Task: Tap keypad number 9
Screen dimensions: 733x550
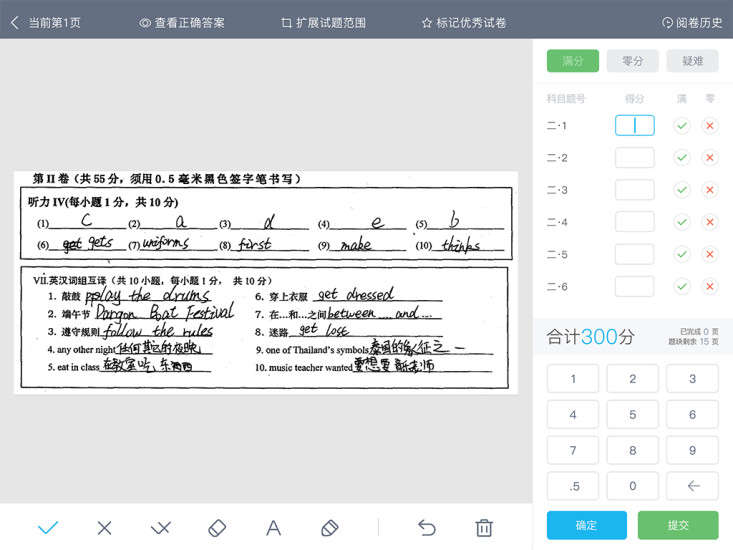Action: [x=692, y=450]
